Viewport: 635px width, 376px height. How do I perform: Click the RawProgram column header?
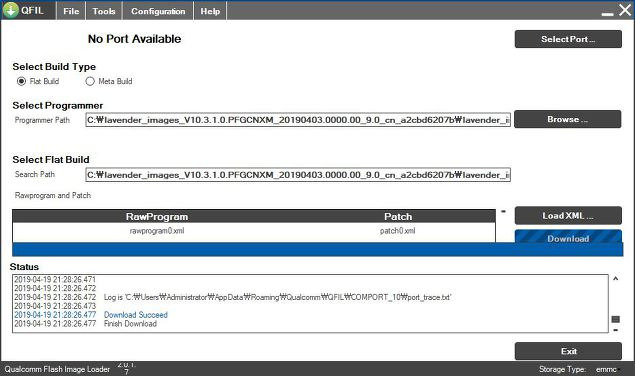click(157, 216)
